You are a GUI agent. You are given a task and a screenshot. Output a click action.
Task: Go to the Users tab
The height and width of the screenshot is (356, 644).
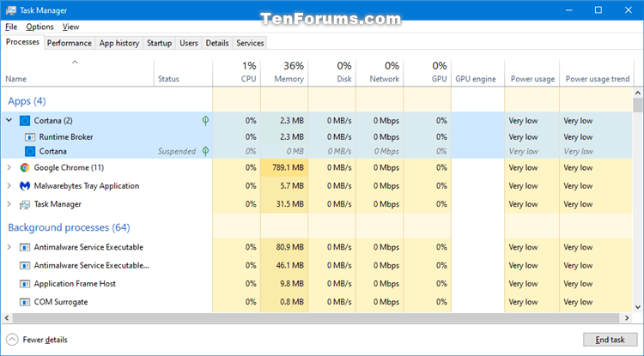[x=189, y=43]
